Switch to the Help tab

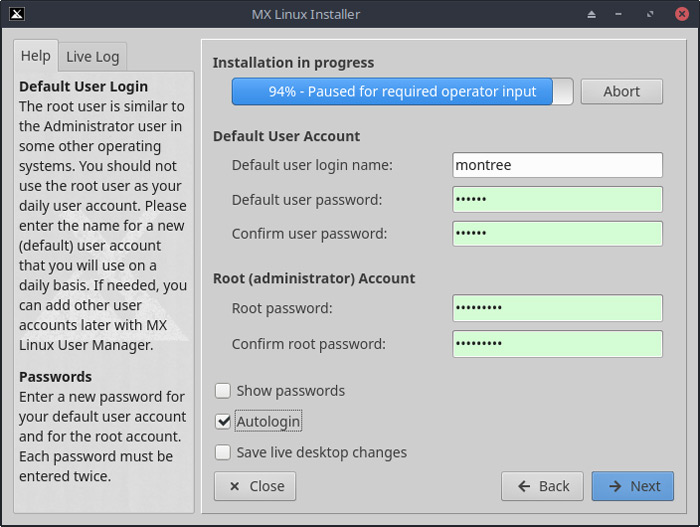(35, 56)
